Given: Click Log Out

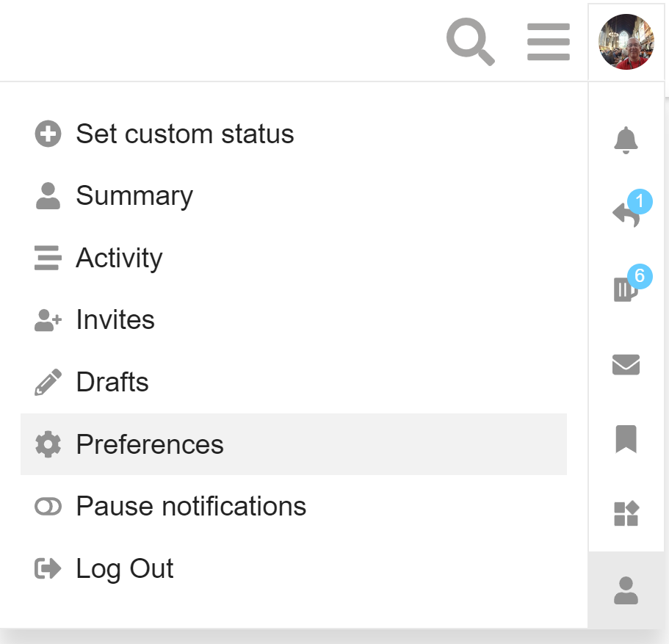Looking at the screenshot, I should tap(125, 569).
